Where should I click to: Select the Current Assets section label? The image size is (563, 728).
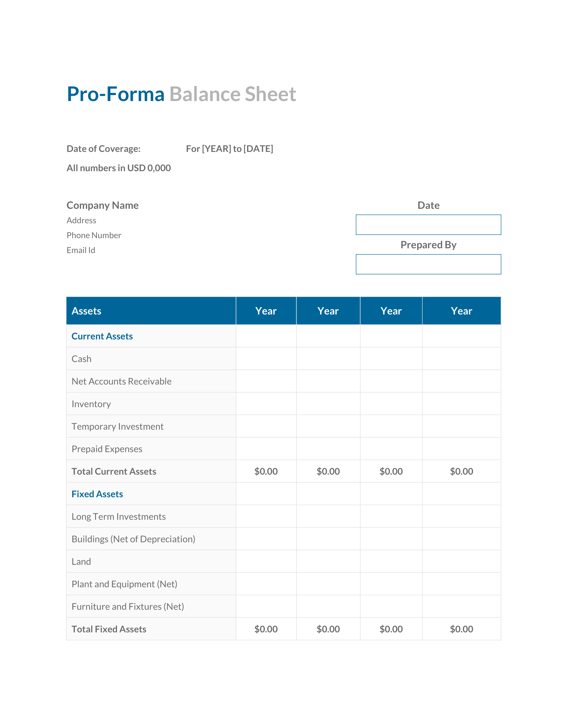[102, 336]
